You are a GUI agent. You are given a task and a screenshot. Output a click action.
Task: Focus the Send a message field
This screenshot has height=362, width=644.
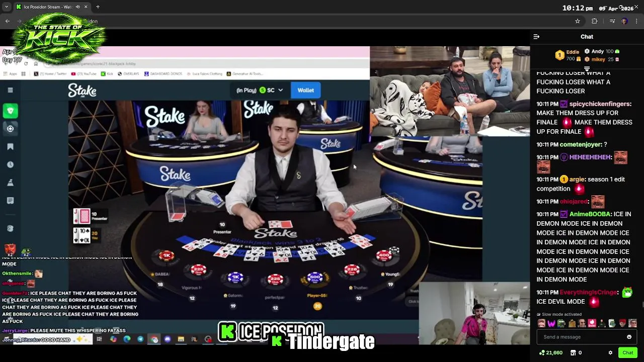(587, 337)
